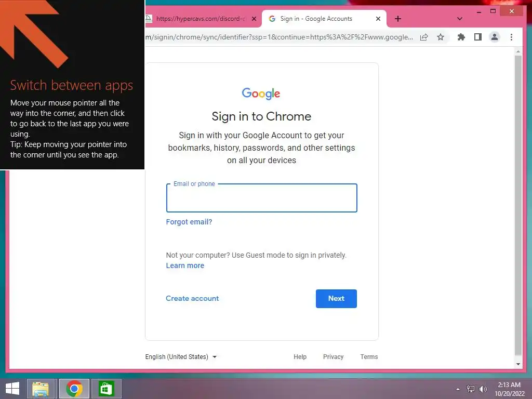Switch to the hypercavs.com discord tab
The height and width of the screenshot is (399, 532).
201,19
